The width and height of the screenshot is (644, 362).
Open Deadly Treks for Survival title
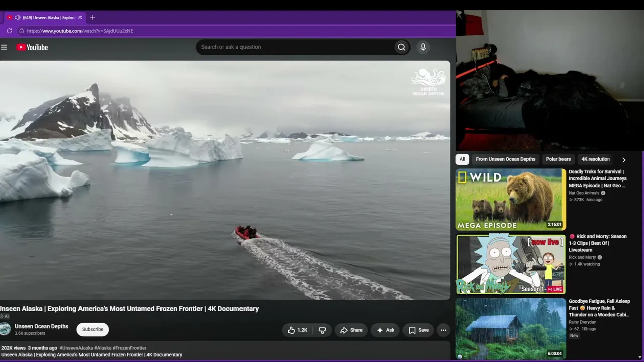pyautogui.click(x=598, y=178)
